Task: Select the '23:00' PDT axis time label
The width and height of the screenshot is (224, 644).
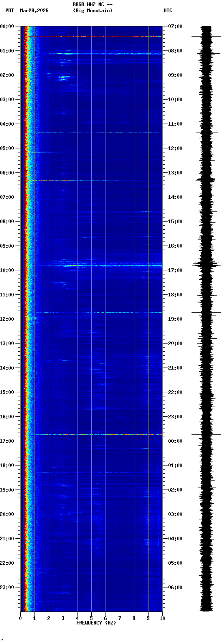Action: click(7, 587)
